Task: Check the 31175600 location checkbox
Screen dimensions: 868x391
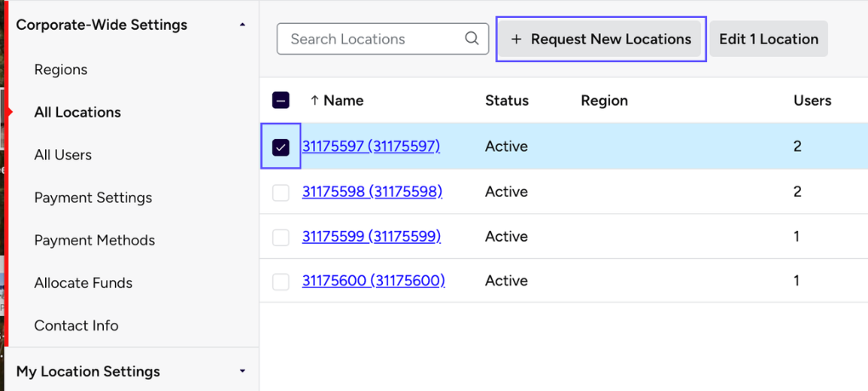Action: click(281, 281)
